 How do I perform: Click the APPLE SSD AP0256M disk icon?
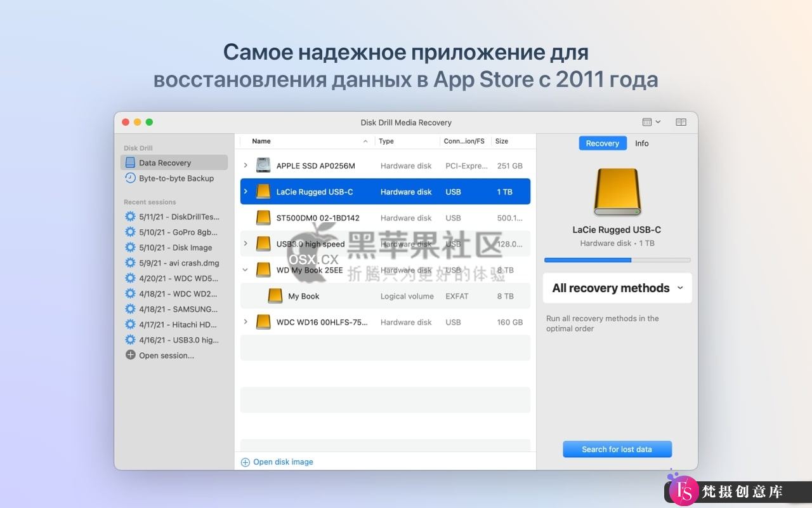[263, 165]
